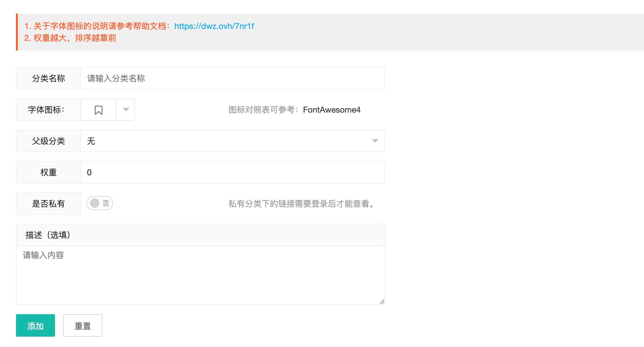
Task: Click into the 权重 weight input
Action: tap(232, 172)
